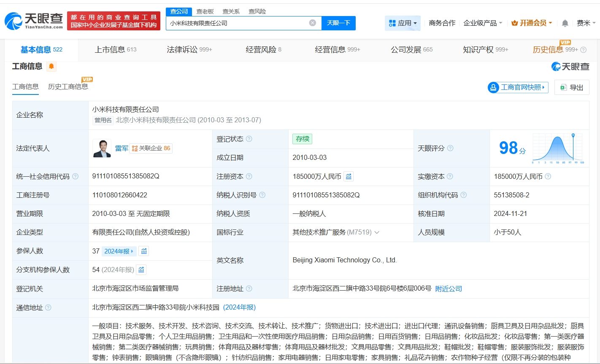Screen dimensions: 600x364
Task: Open trend chart icon beside 参保人数 2024年报
Action: [144, 251]
